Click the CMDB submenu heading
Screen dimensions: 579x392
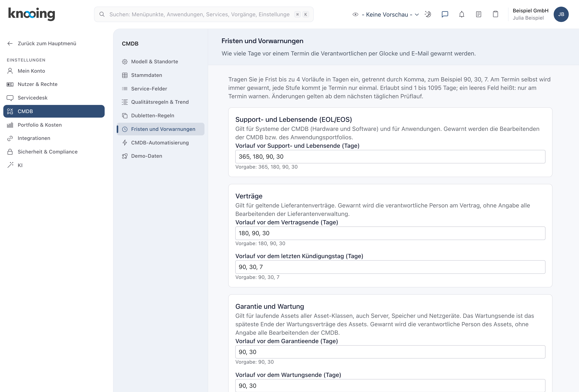coord(130,44)
